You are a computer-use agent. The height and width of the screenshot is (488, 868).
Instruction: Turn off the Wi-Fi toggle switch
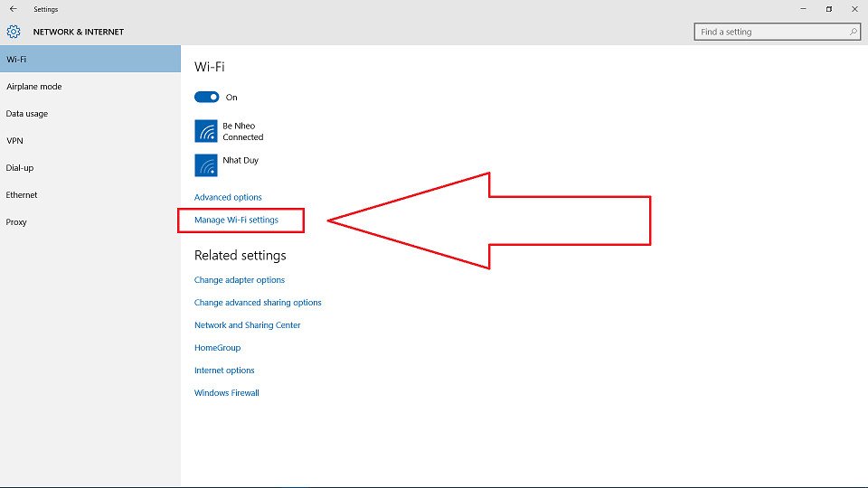(x=206, y=98)
